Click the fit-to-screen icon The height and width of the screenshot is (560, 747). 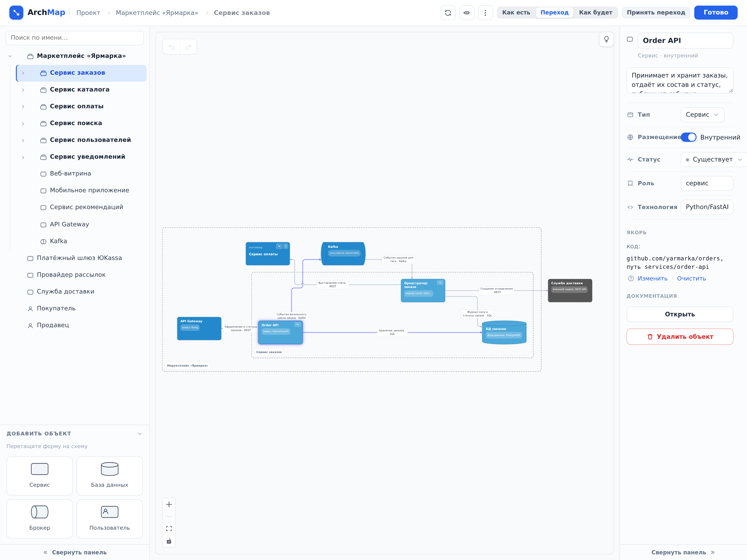click(x=169, y=528)
